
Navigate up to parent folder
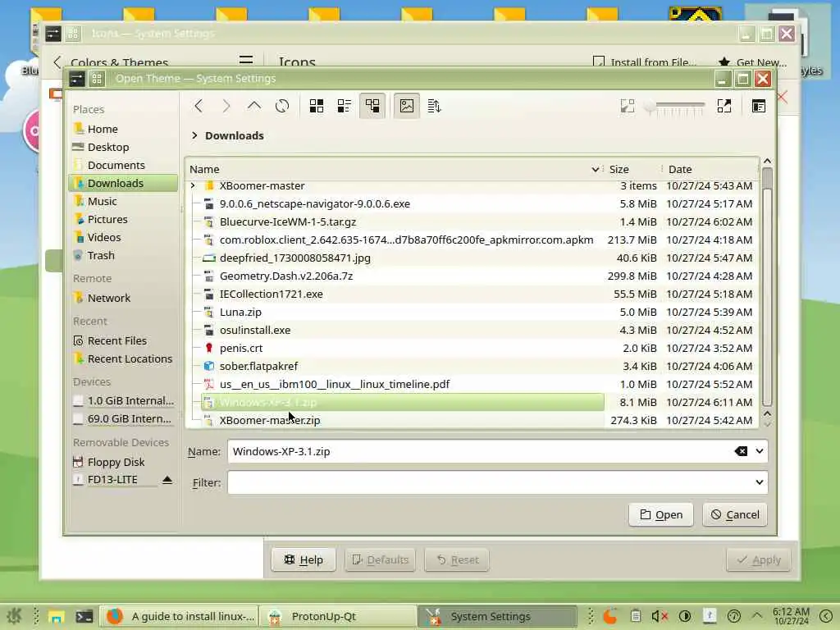[254, 106]
